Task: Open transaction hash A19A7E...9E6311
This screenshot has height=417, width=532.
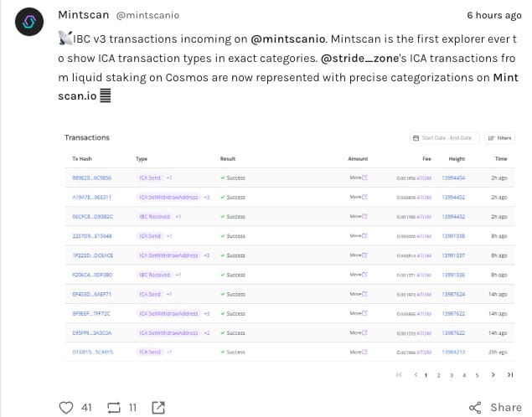Action: pos(91,197)
